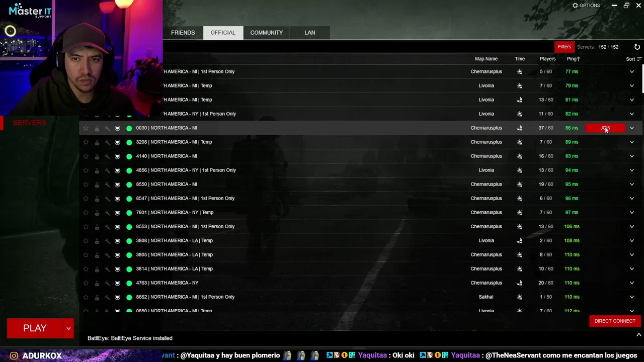Screen dimensions: 644x362
Task: Sort servers by Ping column
Action: [574, 59]
